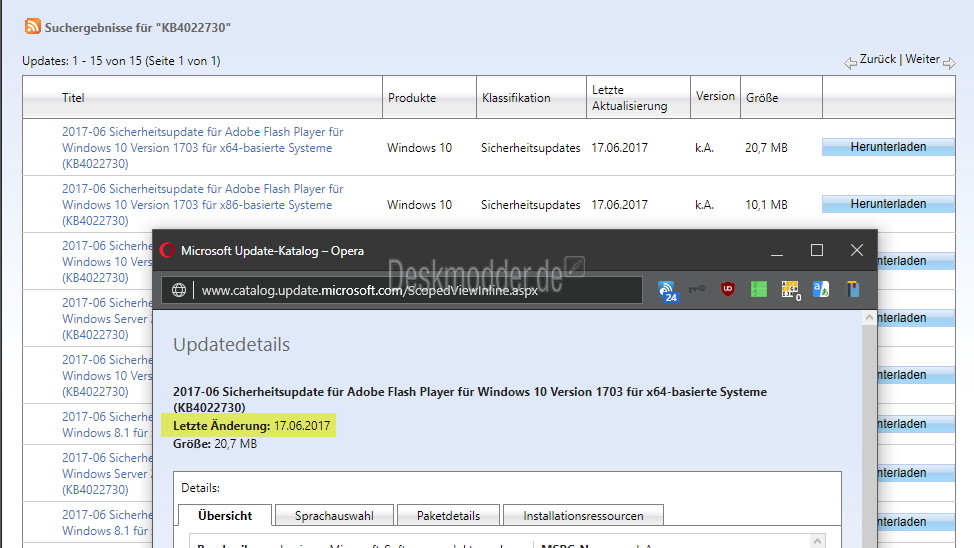
Task: Click the RSS feed icon beside Suchergebnisse
Action: coord(32,27)
